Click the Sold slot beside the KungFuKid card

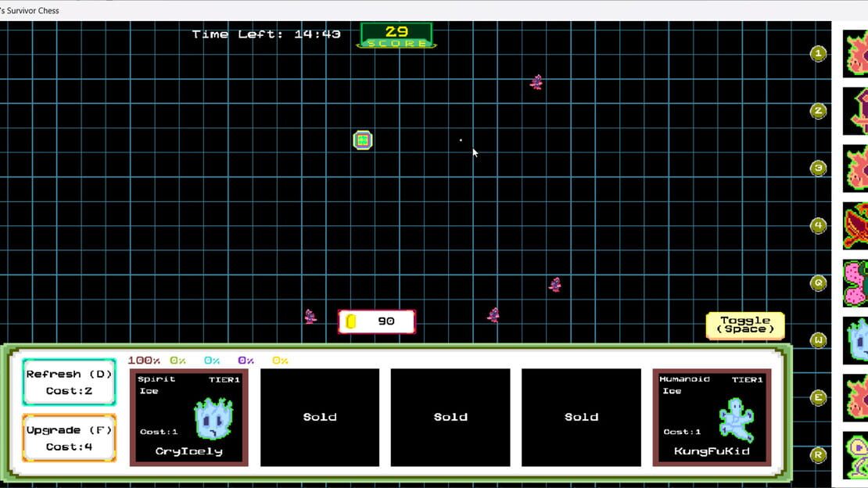581,418
